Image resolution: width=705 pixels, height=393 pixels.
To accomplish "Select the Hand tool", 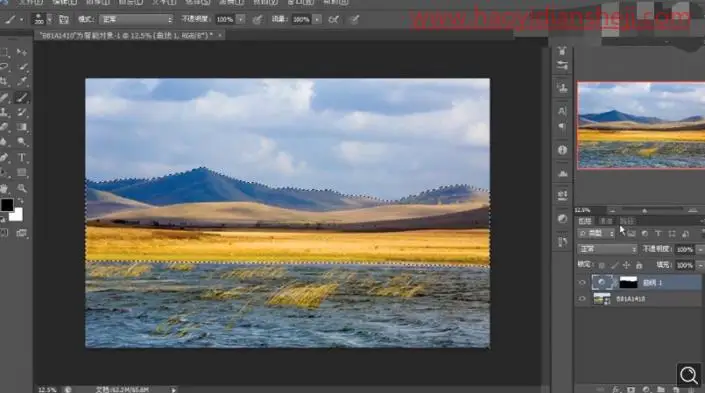I will [x=4, y=188].
